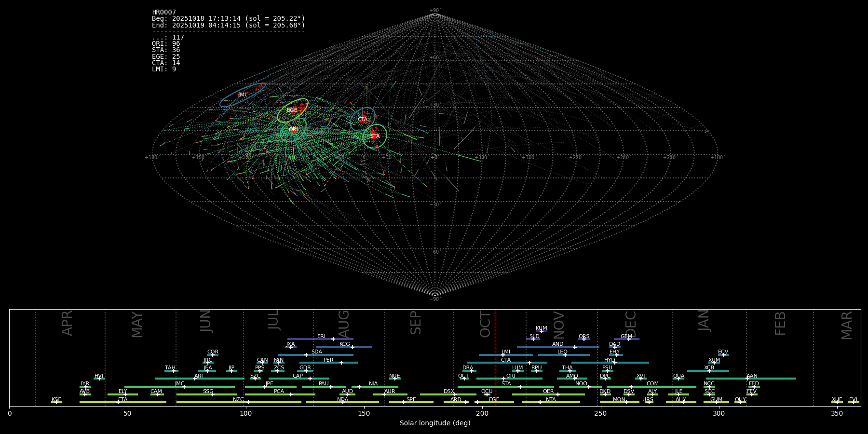
Task: Click the CTA radiant label on the sky map
Action: 363,120
